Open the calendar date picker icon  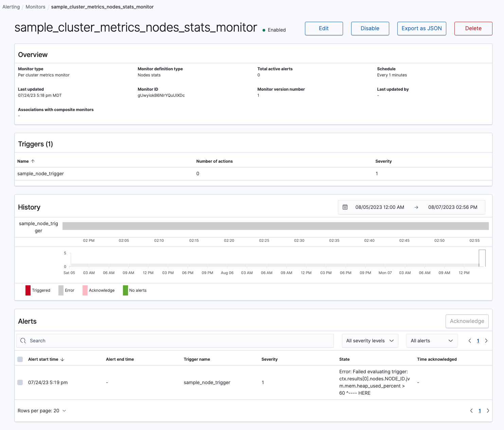(x=345, y=207)
